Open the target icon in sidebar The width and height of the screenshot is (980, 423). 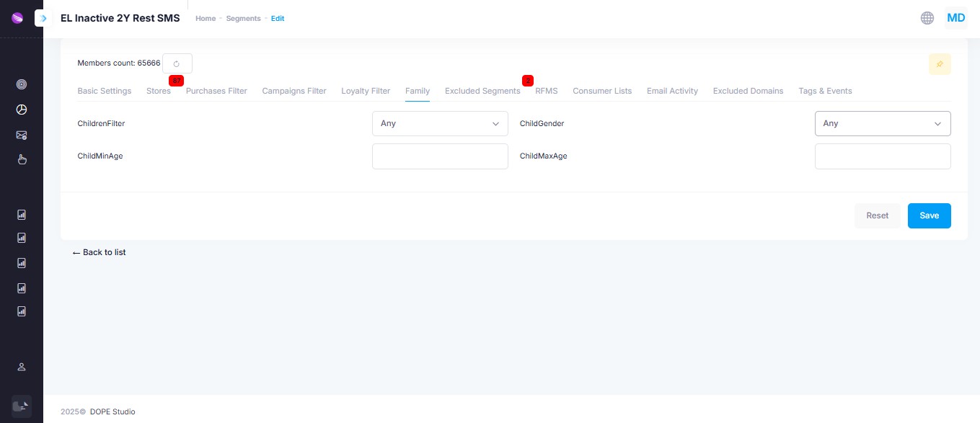[x=22, y=84]
